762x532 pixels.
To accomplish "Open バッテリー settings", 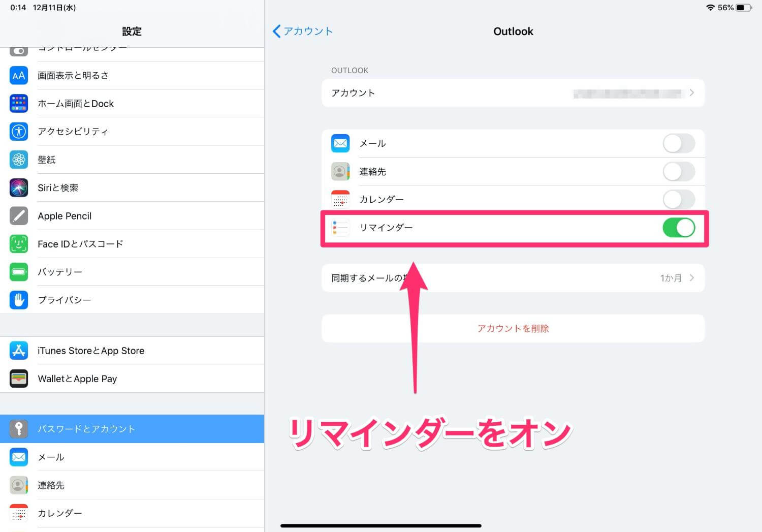I will click(132, 272).
